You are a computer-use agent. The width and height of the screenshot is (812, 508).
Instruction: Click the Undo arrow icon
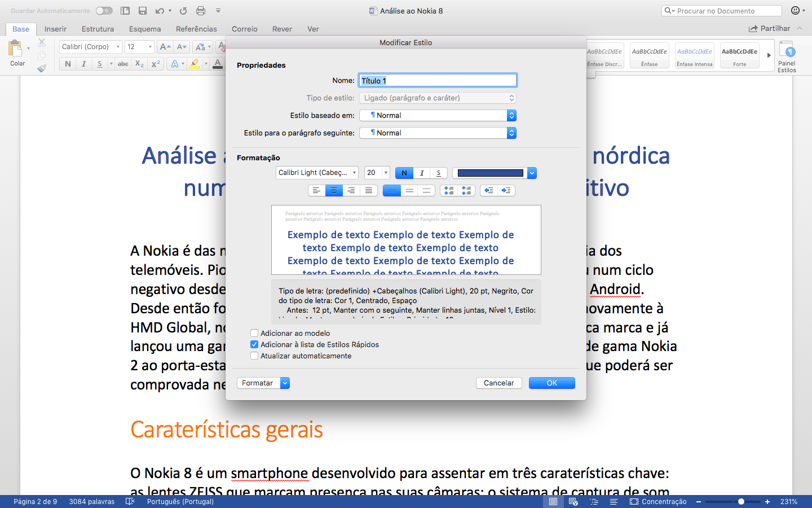point(160,11)
